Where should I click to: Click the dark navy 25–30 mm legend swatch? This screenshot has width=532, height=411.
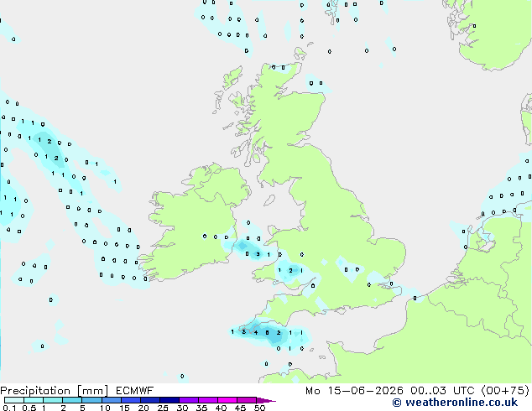(x=169, y=400)
